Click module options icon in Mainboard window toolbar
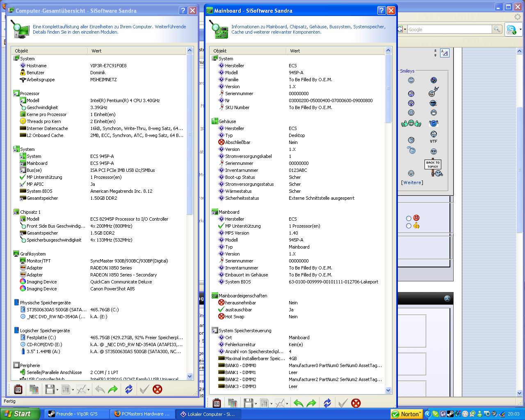 [217, 403]
